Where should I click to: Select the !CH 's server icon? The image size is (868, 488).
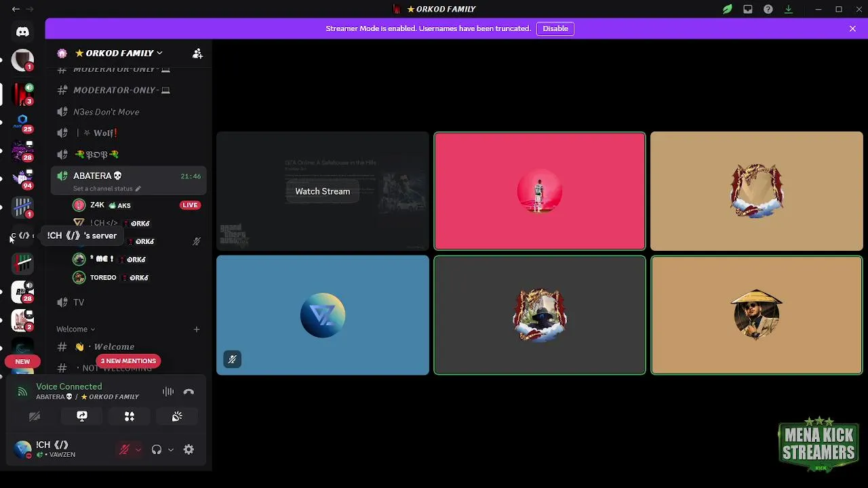(x=22, y=236)
